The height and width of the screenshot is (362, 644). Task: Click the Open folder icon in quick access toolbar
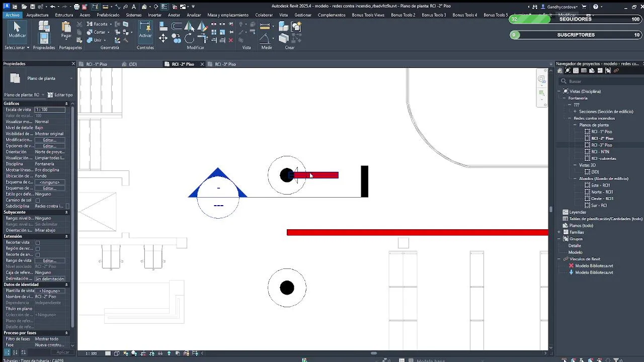(24, 7)
